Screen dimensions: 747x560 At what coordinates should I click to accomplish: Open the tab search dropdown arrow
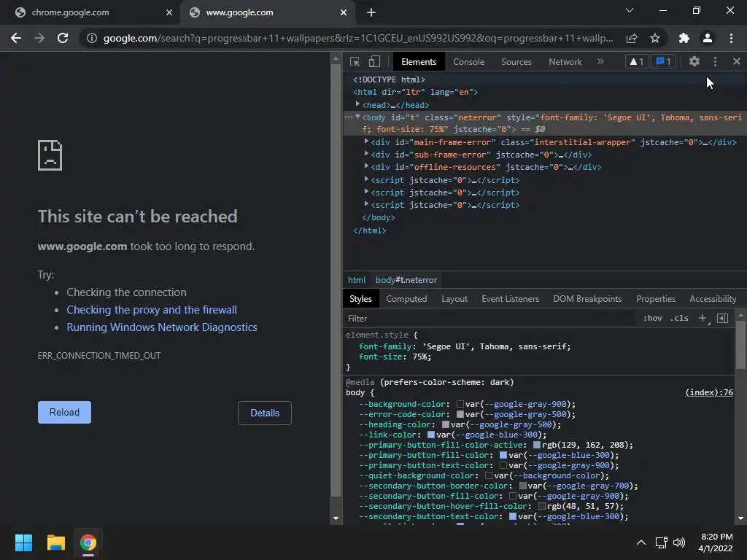coord(630,10)
